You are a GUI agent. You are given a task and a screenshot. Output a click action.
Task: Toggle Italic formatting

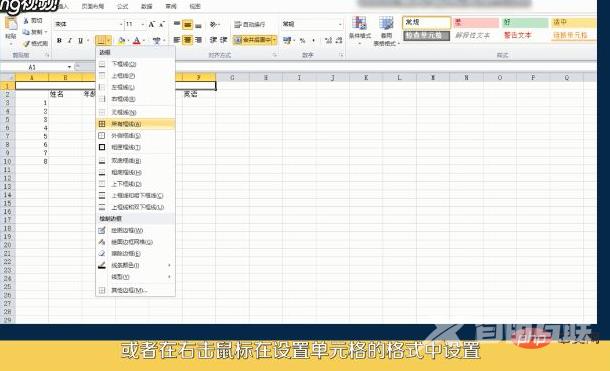(x=70, y=40)
